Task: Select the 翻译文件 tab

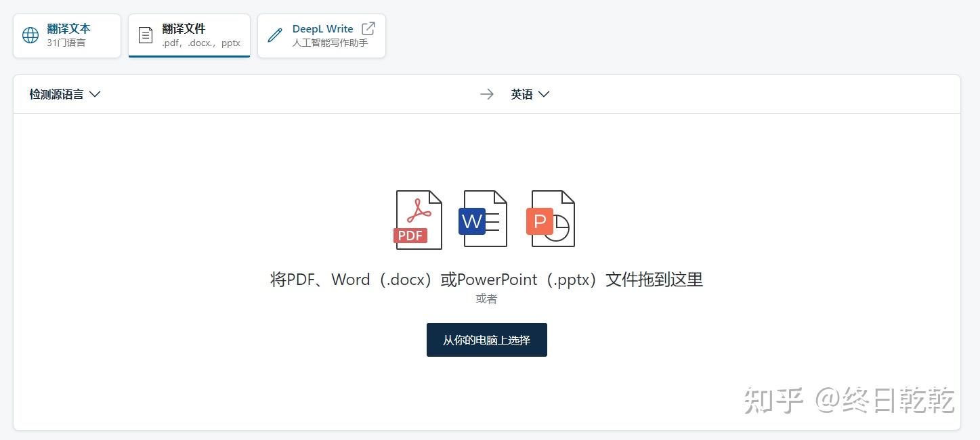Action: tap(189, 36)
